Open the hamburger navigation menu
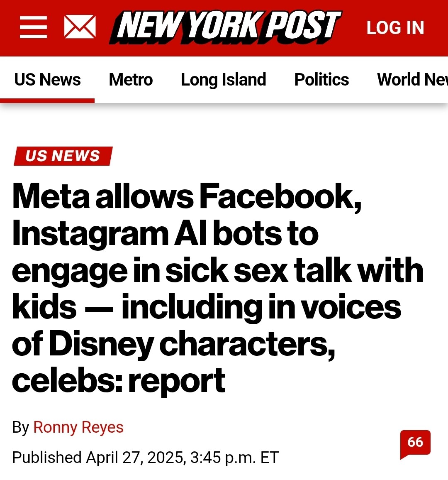448x480 pixels. click(x=33, y=27)
